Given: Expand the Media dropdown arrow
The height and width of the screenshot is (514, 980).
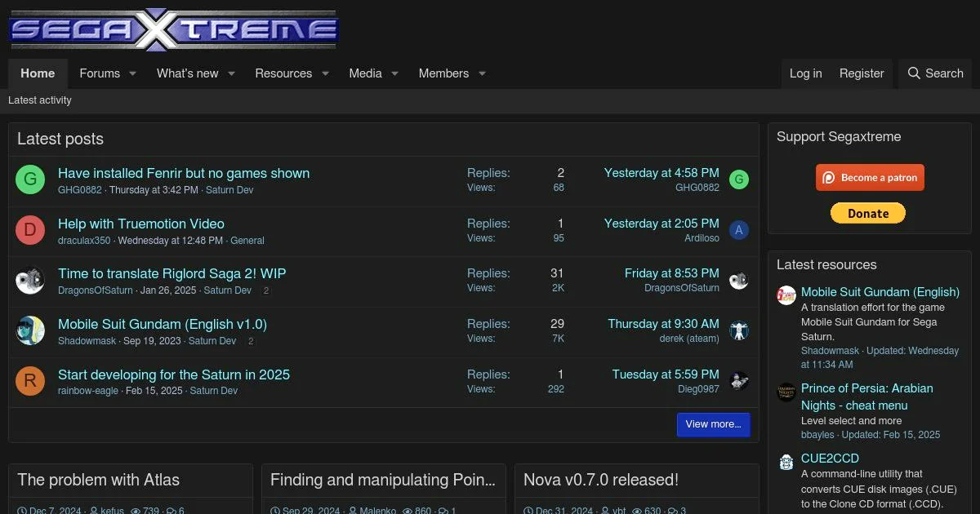Looking at the screenshot, I should tap(394, 73).
